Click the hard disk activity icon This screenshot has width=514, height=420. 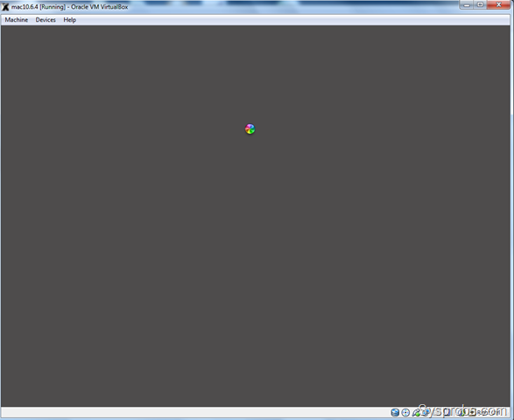pos(395,412)
